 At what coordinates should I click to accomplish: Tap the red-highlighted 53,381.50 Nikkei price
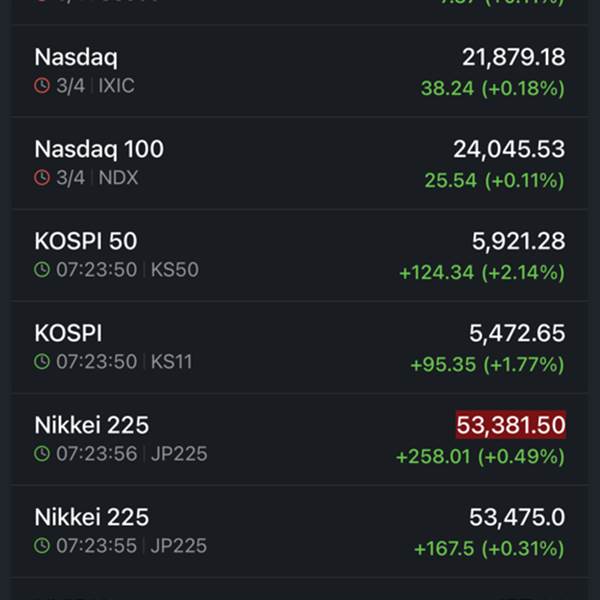(x=510, y=425)
